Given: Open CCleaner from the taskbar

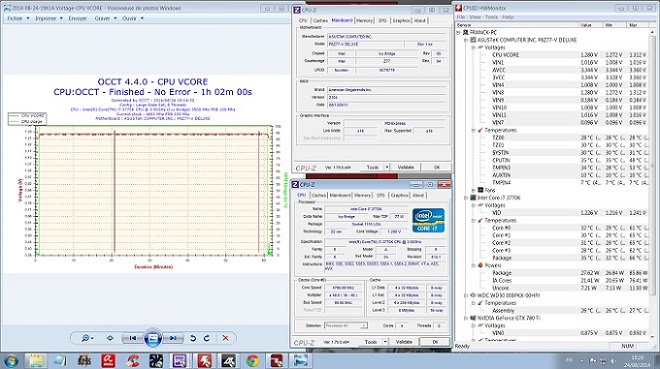Looking at the screenshot, I should pos(133,361).
